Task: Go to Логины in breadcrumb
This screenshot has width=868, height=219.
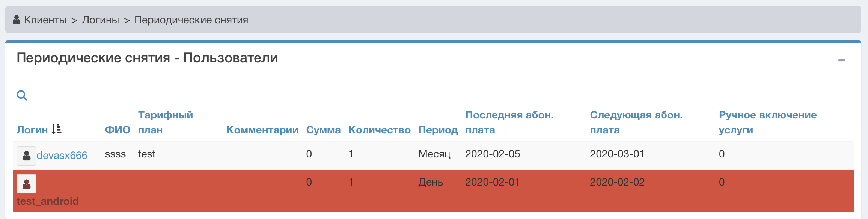Action: [100, 19]
